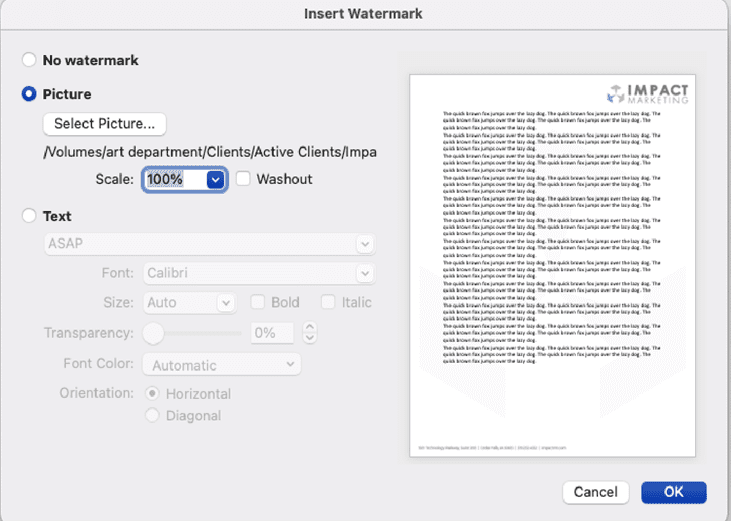Select Diagonal orientation
The image size is (731, 521).
[153, 415]
